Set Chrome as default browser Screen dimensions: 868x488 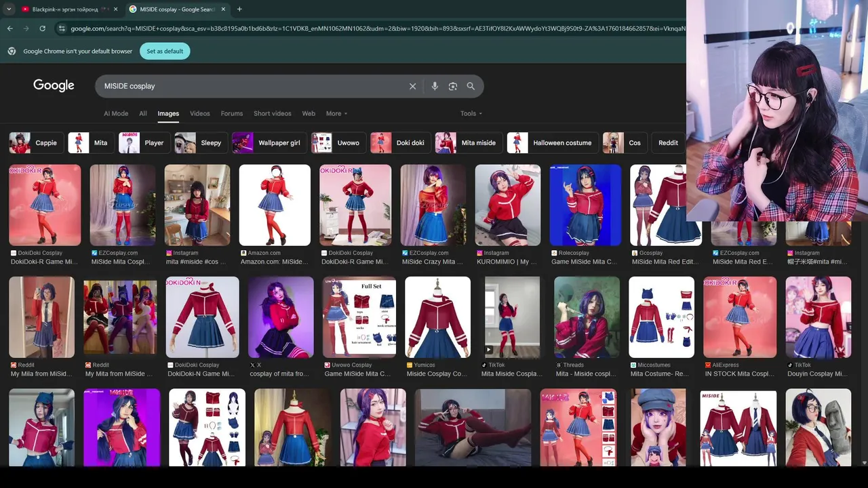[x=165, y=51]
